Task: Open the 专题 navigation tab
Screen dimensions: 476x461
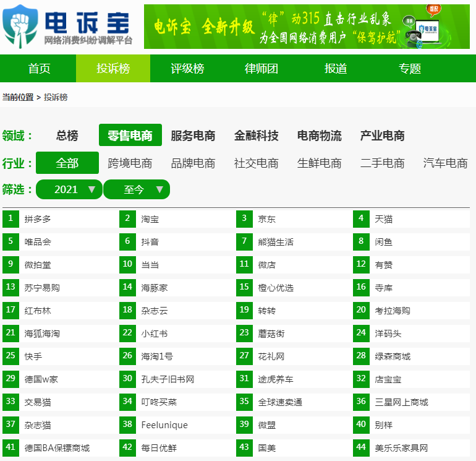Action: point(410,68)
